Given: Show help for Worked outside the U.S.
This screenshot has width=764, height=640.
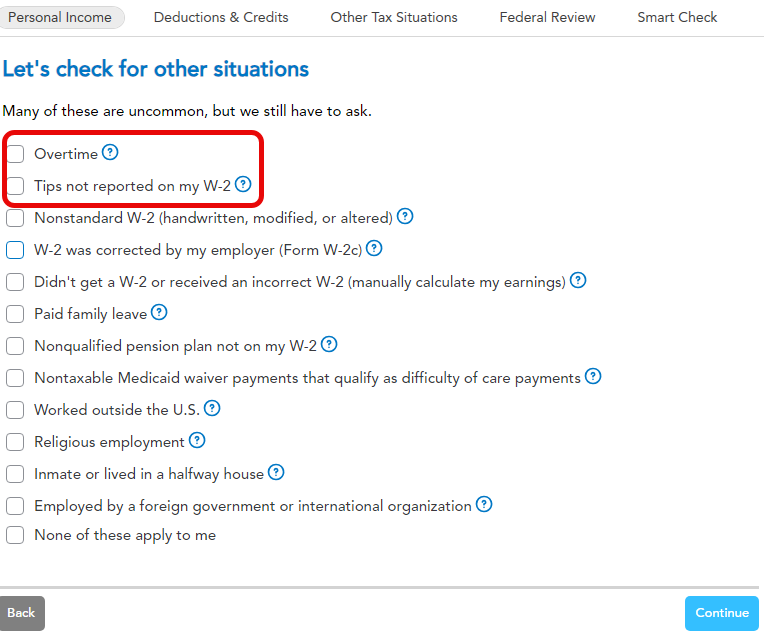Looking at the screenshot, I should (212, 409).
